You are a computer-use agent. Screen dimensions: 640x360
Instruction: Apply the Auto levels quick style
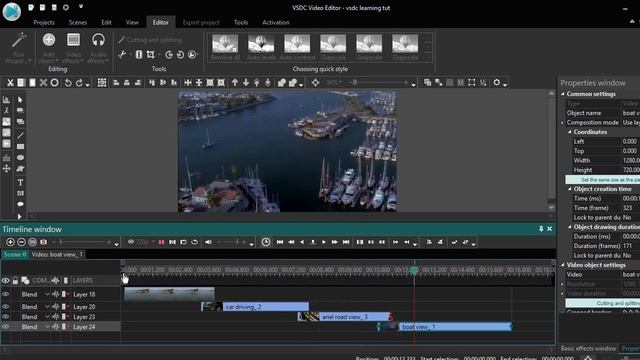[261, 47]
